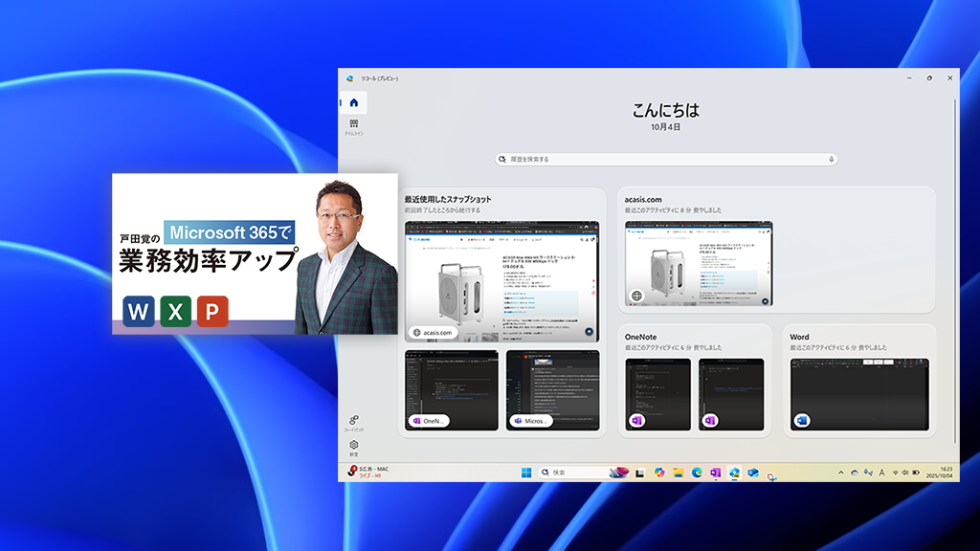Image resolution: width=980 pixels, height=551 pixels.
Task: Open the Timeline view in sidebar
Action: 353,126
